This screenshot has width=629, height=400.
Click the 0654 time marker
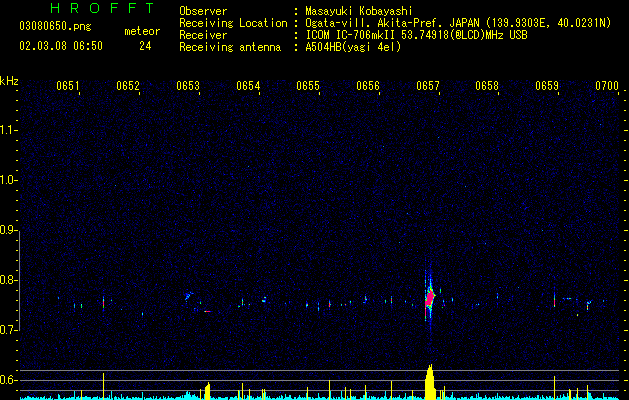248,85
